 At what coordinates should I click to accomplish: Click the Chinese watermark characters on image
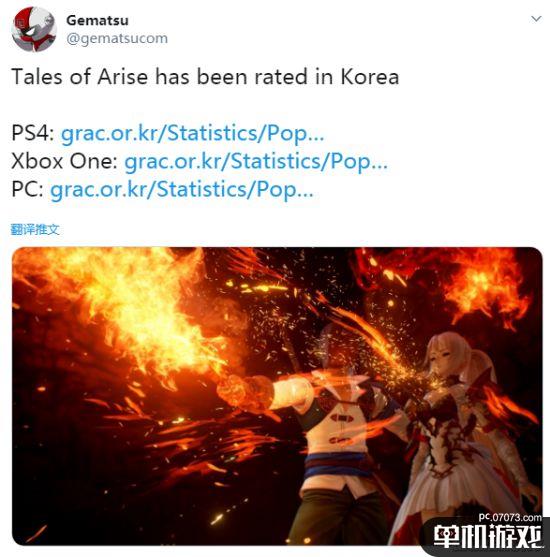point(487,536)
